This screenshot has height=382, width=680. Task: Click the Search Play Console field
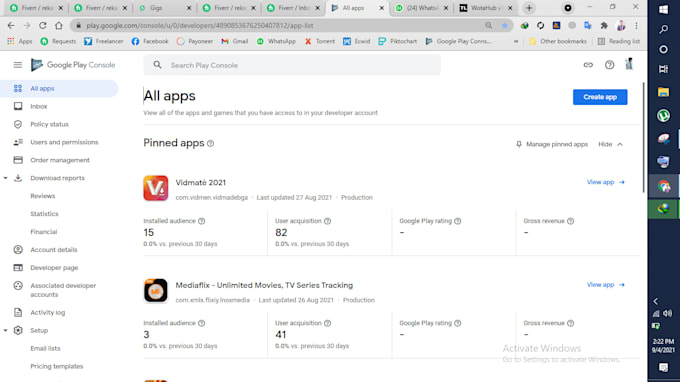point(292,65)
